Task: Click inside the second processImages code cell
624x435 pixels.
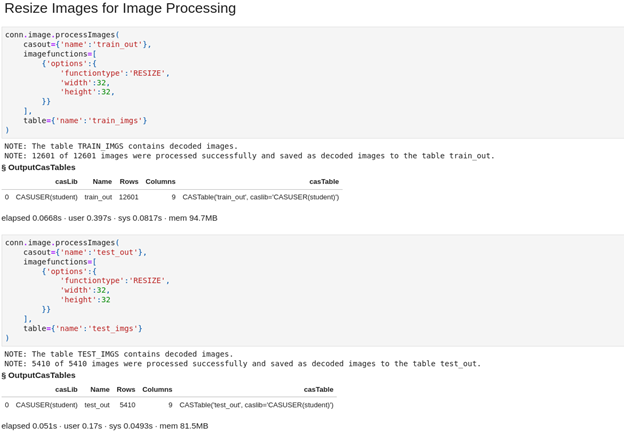Action: pos(312,290)
